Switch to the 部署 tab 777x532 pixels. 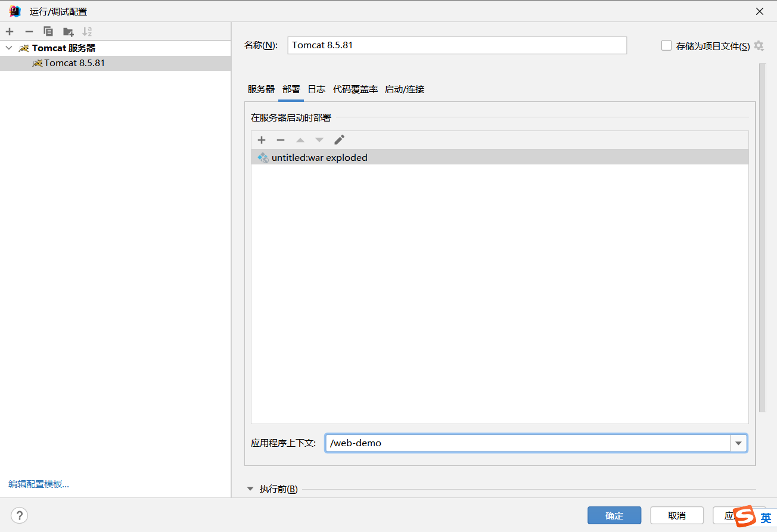[x=291, y=89]
